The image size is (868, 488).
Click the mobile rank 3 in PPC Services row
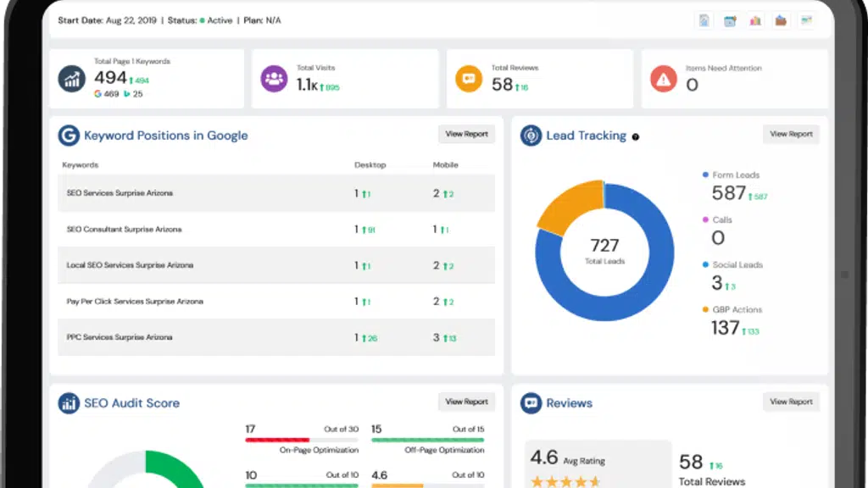pyautogui.click(x=437, y=337)
